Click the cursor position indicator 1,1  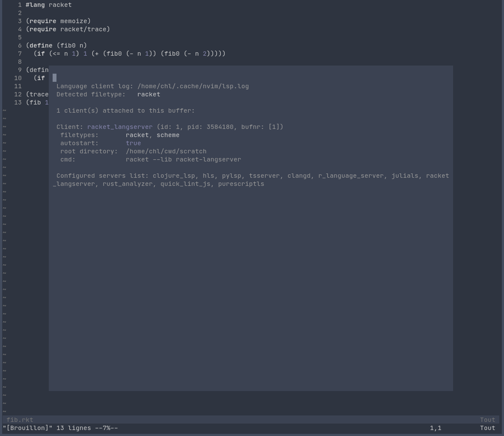coord(435,428)
